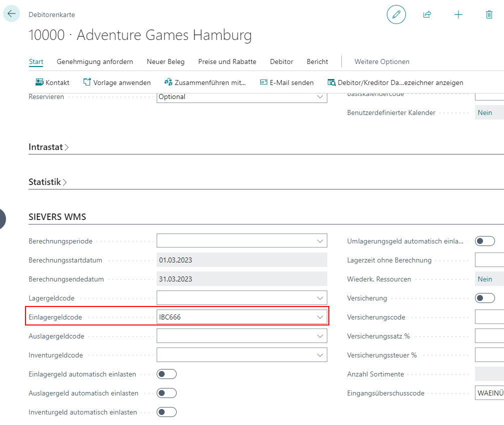504x425 pixels.
Task: Click the Versicherungscode input field
Action: coord(489,317)
